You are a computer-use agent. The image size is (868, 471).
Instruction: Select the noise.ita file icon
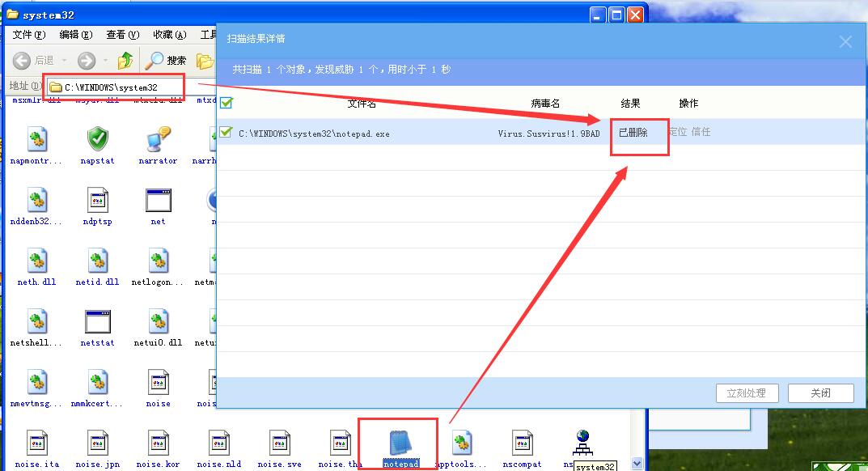[36, 443]
